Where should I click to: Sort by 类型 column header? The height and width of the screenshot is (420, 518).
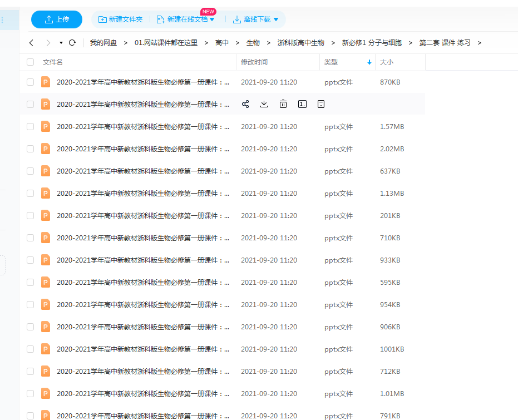(330, 62)
